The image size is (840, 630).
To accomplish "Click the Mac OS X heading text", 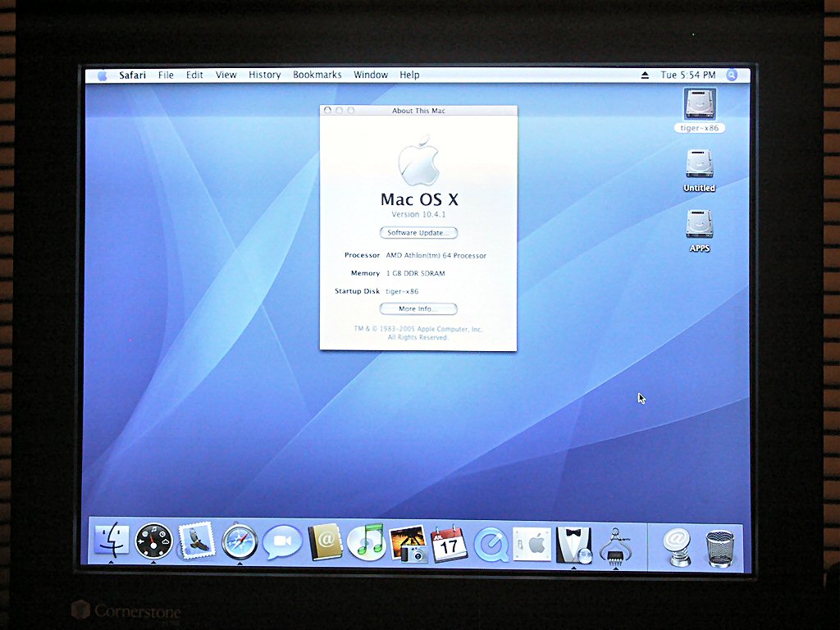I will [419, 199].
